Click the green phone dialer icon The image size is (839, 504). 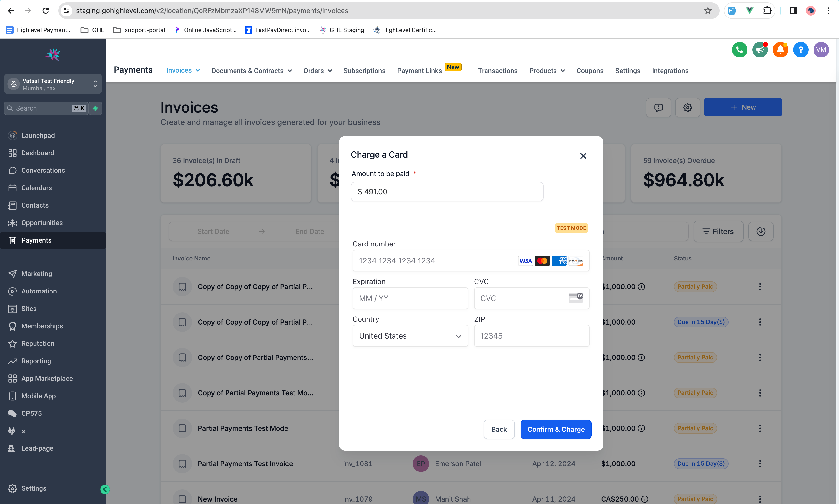click(x=739, y=50)
